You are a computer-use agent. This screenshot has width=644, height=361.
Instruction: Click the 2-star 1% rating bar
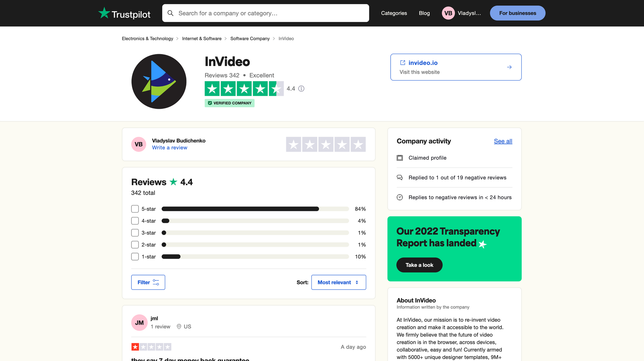255,245
